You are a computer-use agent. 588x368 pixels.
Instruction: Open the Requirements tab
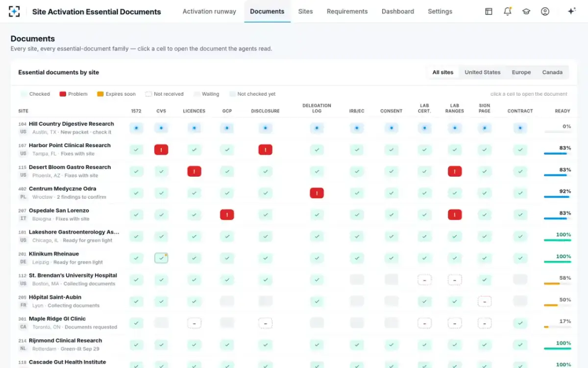pos(347,11)
